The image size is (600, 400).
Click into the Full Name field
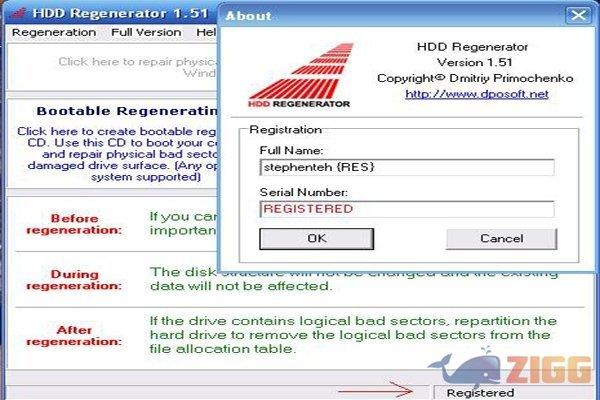click(x=406, y=166)
